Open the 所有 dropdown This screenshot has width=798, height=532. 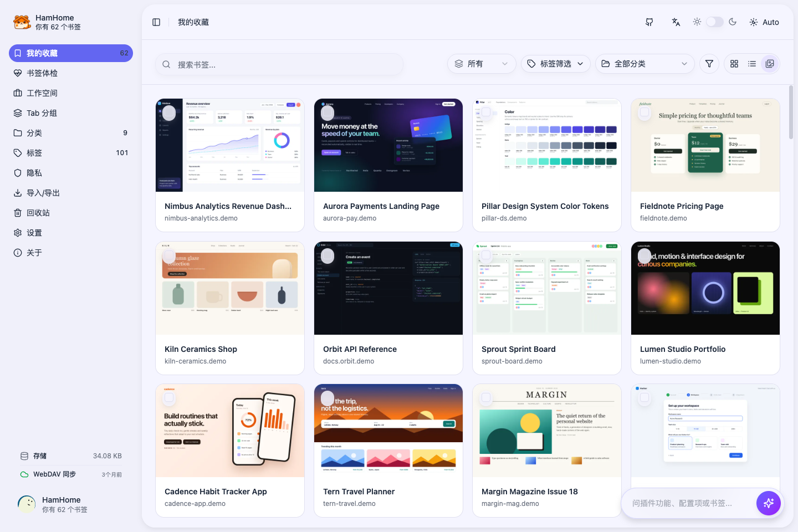click(482, 64)
